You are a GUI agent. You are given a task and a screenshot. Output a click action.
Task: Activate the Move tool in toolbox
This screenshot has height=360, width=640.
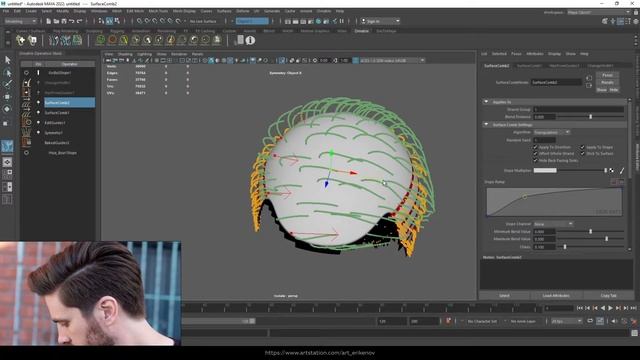(7, 97)
